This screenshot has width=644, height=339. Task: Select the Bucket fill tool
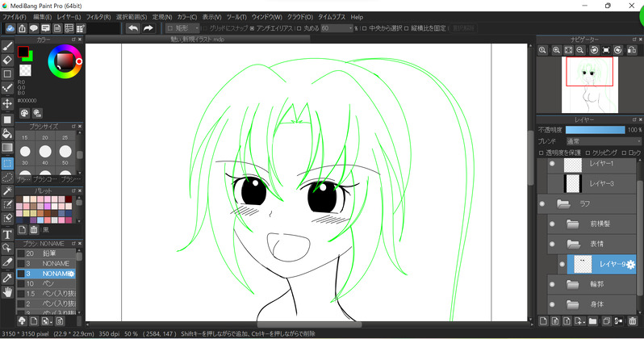point(7,133)
